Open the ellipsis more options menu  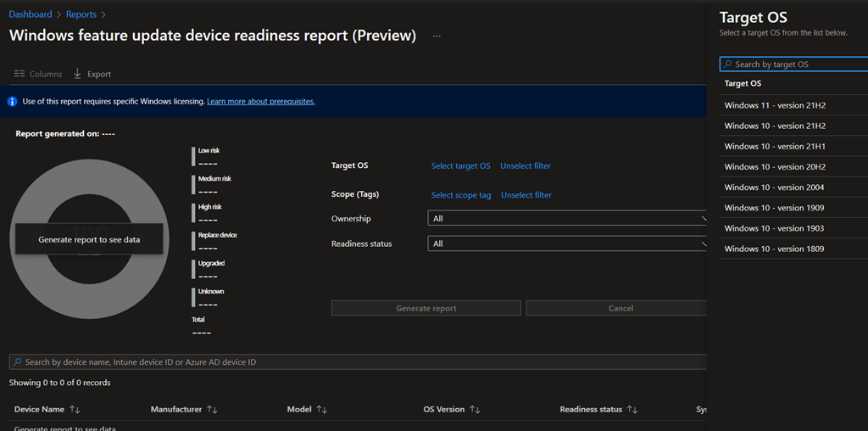(437, 36)
